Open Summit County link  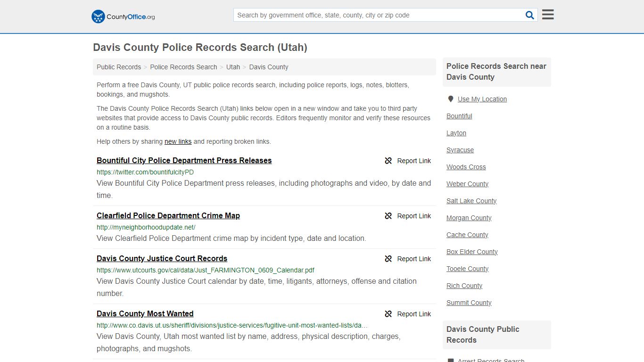click(469, 303)
